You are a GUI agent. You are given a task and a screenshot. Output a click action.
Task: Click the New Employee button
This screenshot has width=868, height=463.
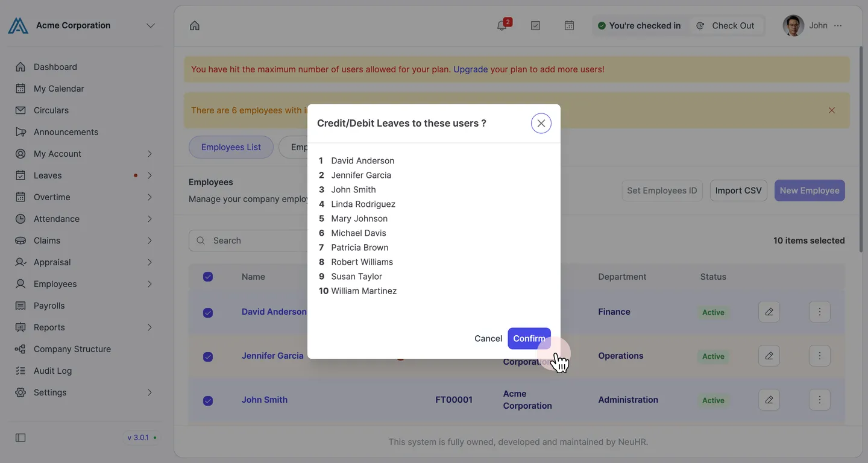point(810,191)
